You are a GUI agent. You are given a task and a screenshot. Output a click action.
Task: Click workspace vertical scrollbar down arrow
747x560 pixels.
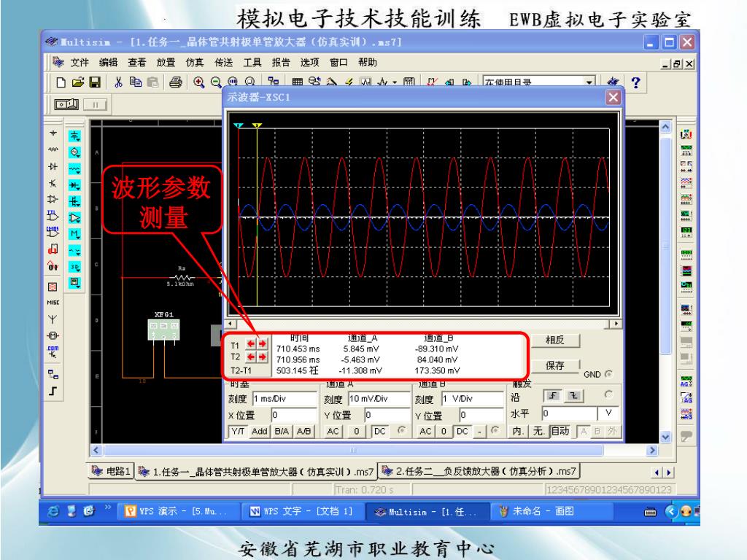tap(665, 437)
